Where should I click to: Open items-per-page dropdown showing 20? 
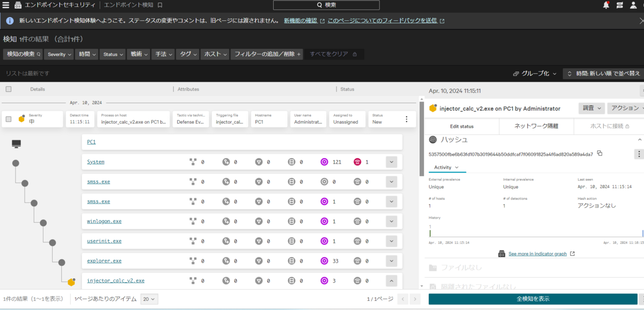click(x=149, y=299)
